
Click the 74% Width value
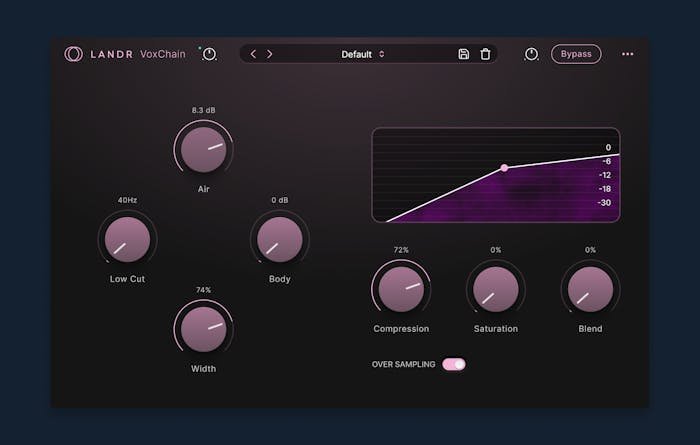tap(204, 290)
